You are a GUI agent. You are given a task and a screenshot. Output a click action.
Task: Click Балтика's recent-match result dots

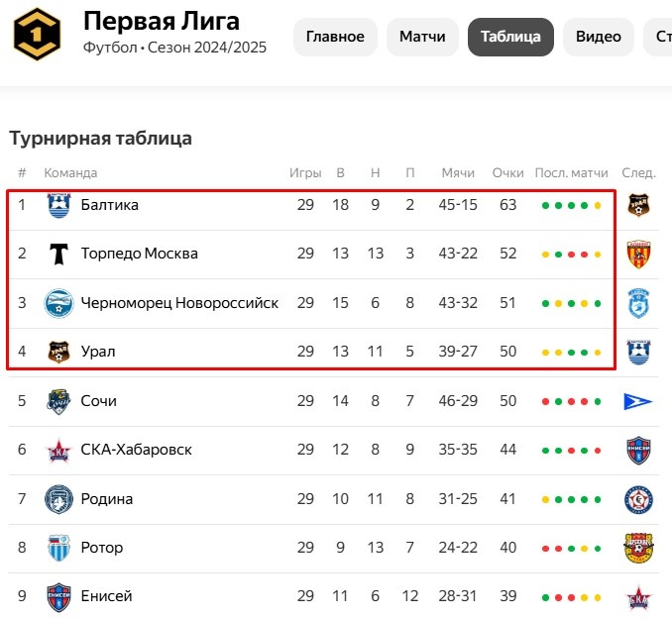pyautogui.click(x=572, y=206)
